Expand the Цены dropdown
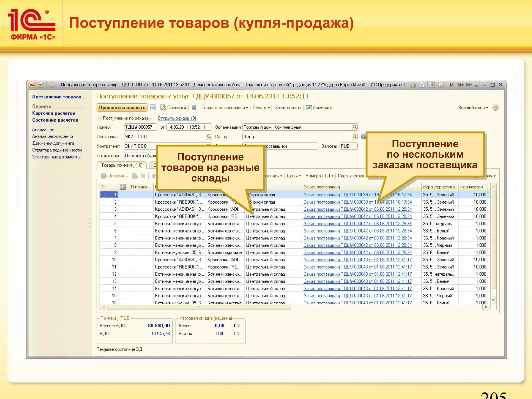 [294, 176]
